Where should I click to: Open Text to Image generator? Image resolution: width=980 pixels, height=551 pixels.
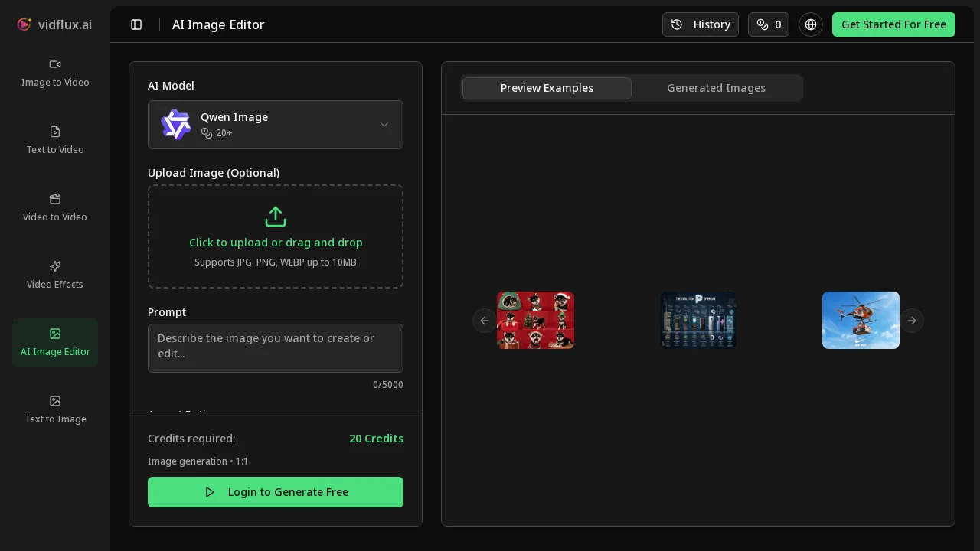click(54, 409)
